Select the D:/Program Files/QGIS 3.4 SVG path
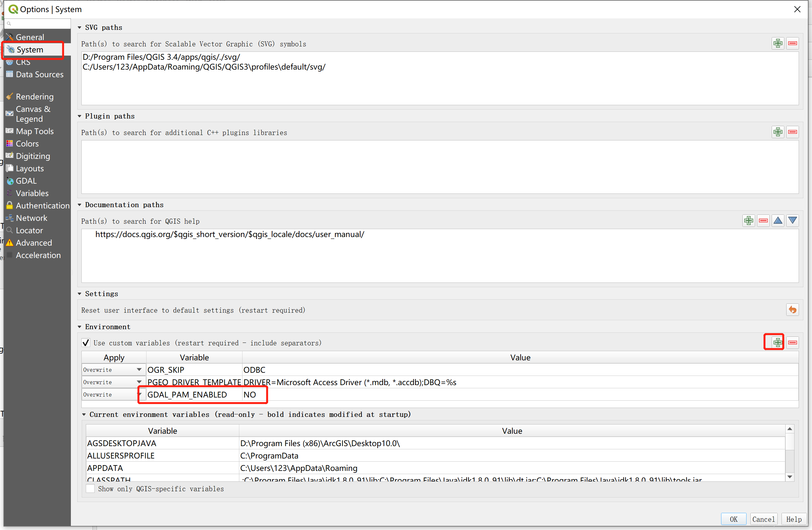 [161, 57]
